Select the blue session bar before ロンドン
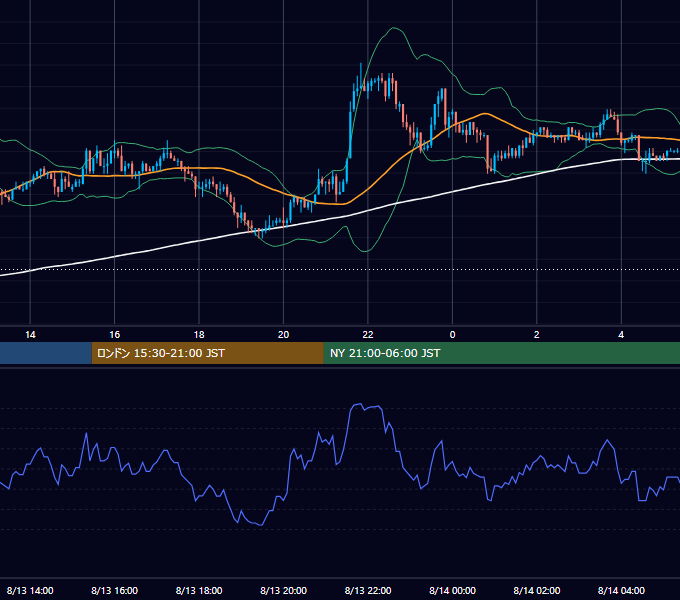 click(46, 353)
